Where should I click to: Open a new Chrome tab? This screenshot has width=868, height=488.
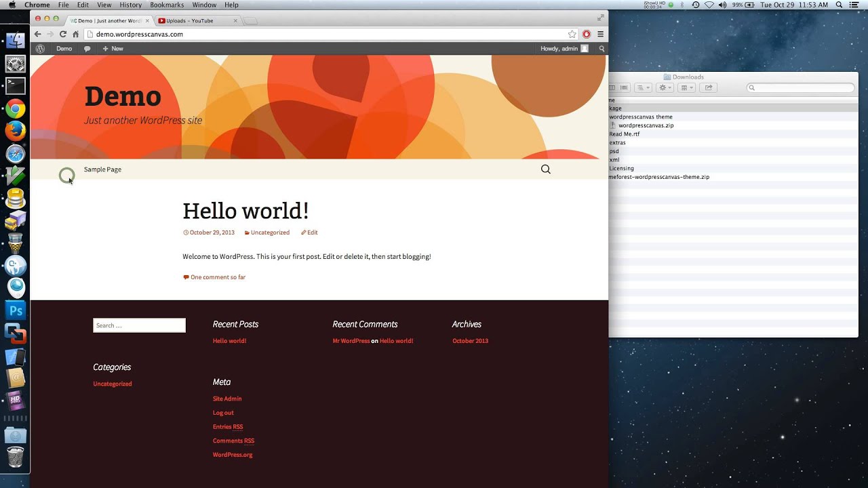250,21
